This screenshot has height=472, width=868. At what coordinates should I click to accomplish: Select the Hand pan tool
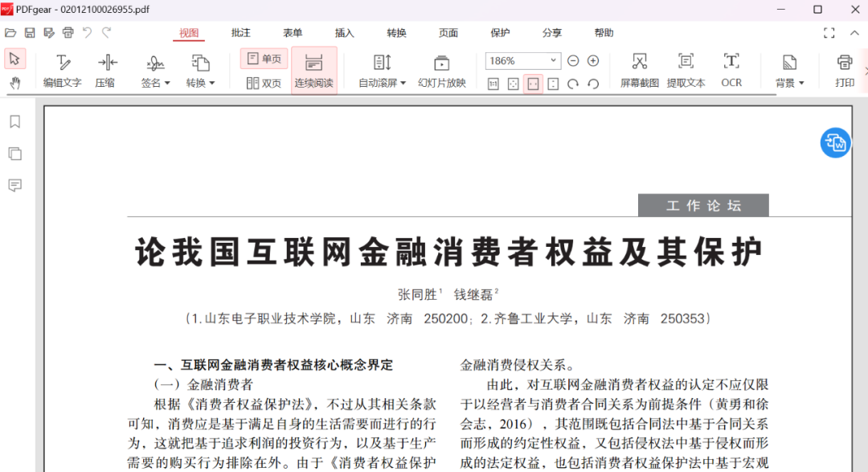14,80
